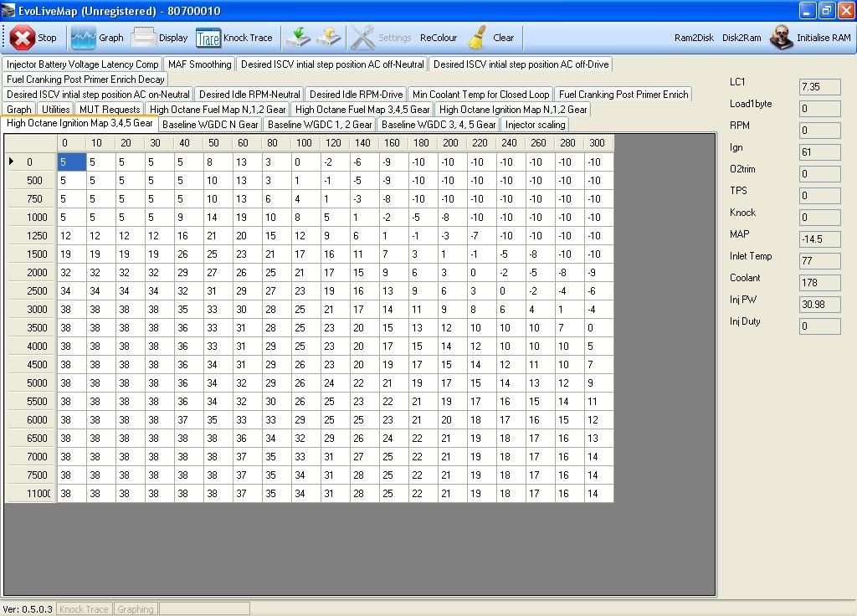Open Knock Trace from the toolbar
The width and height of the screenshot is (857, 616).
click(208, 38)
